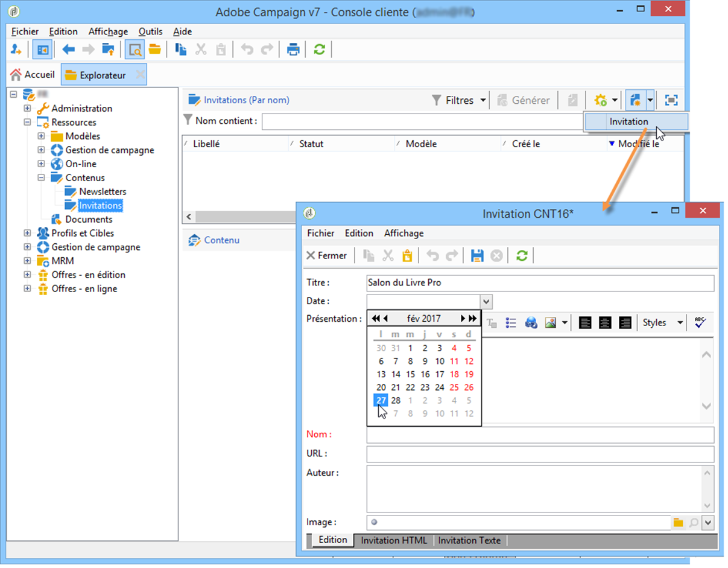728x568 pixels.
Task: Refresh the main console with green arrows icon
Action: 320,50
